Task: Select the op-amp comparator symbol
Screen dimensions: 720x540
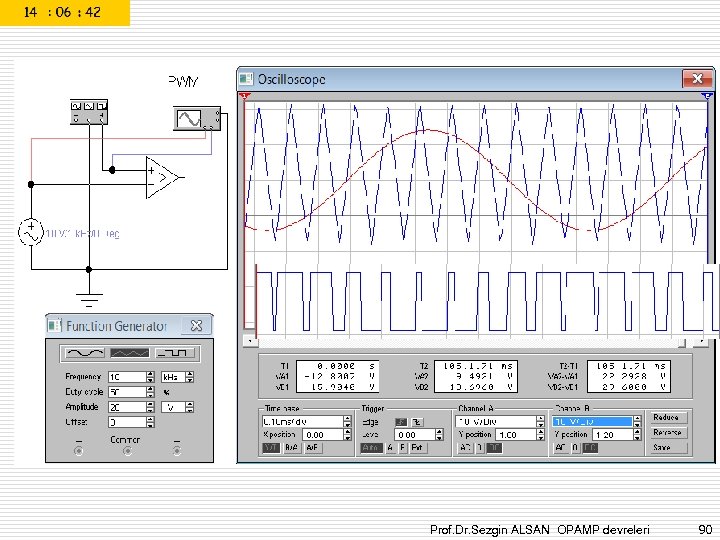Action: [162, 177]
